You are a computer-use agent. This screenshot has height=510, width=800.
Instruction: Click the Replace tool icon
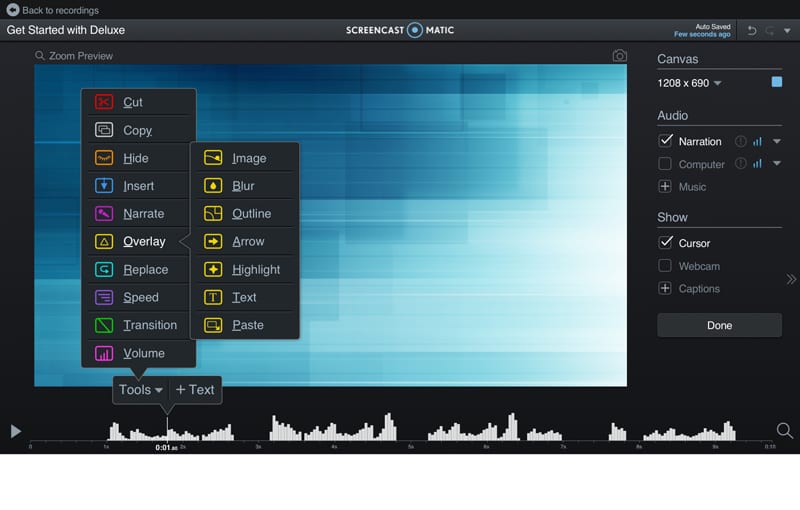pos(104,269)
